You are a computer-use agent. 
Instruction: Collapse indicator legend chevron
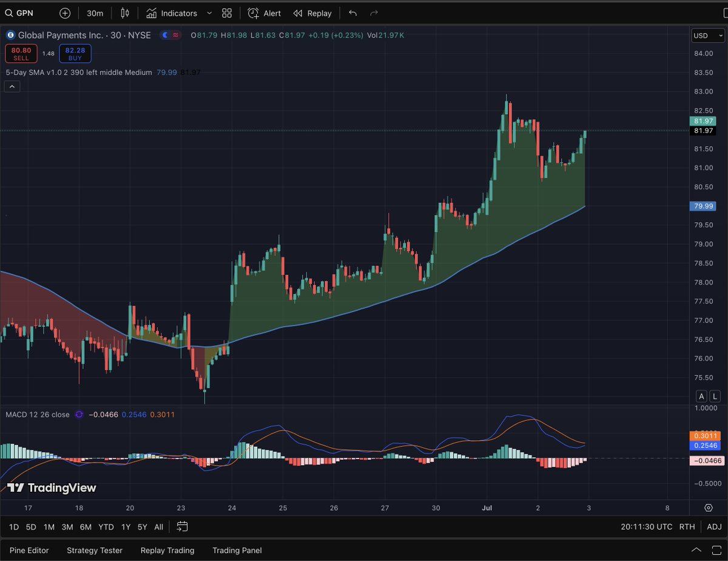tap(12, 86)
